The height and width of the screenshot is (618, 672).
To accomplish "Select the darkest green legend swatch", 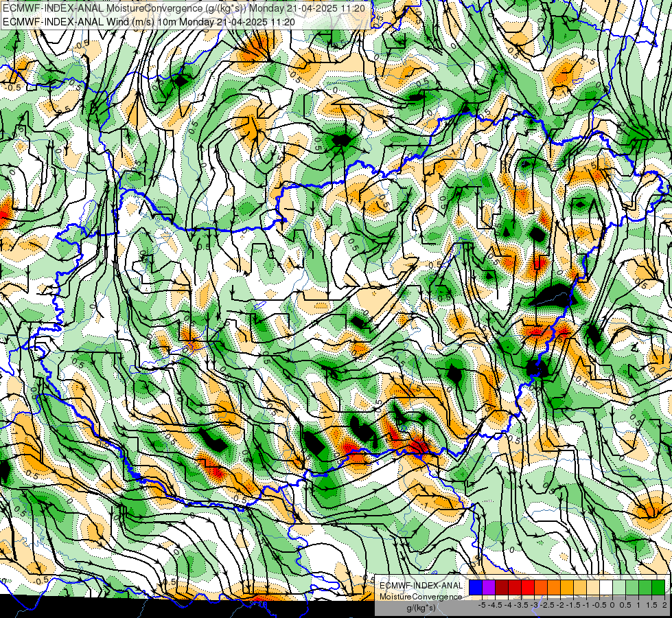I will click(658, 587).
